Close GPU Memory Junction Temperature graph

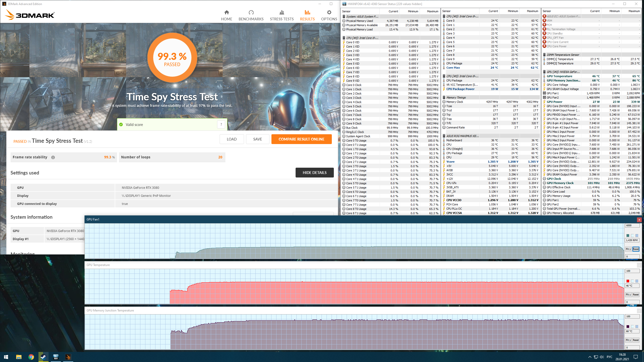pyautogui.click(x=639, y=311)
